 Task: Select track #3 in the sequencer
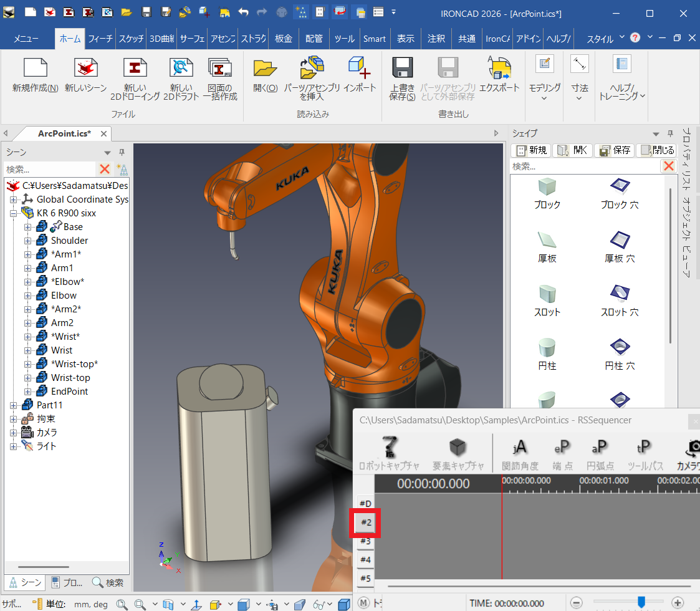click(366, 541)
